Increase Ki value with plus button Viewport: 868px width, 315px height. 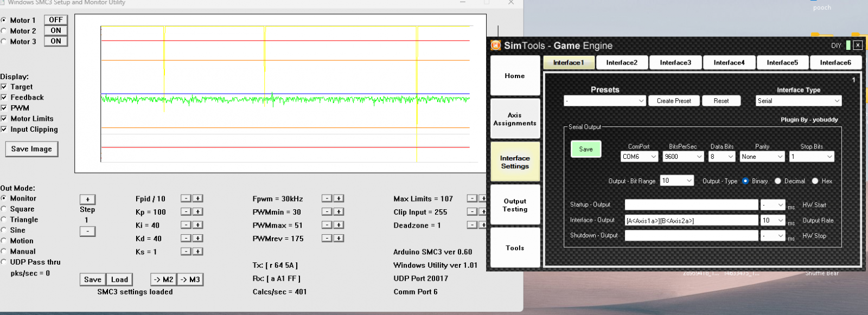(198, 225)
